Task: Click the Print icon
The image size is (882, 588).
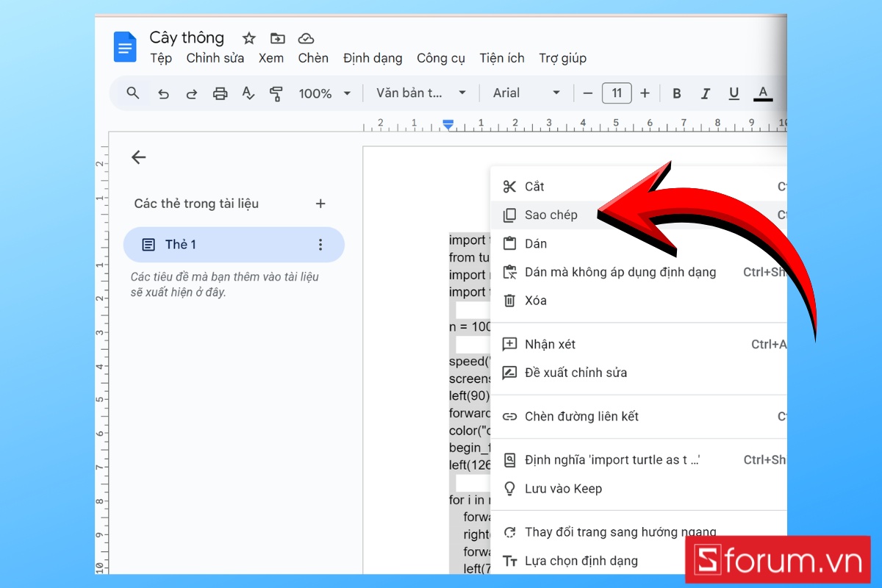Action: coord(219,93)
